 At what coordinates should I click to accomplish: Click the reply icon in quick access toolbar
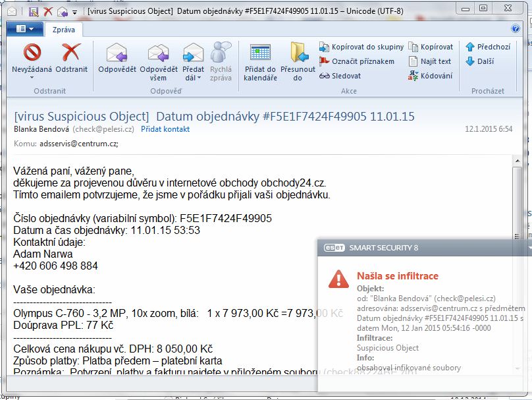point(63,13)
